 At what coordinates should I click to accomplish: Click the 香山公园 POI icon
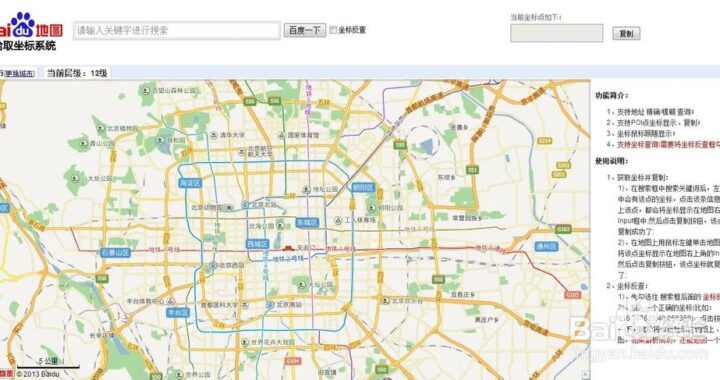pos(83,144)
